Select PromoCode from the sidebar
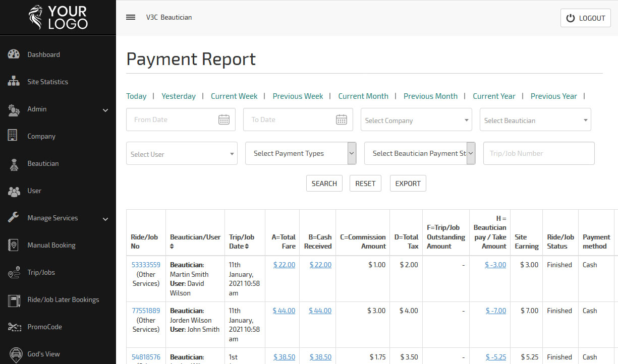Image resolution: width=618 pixels, height=364 pixels. pos(44,327)
